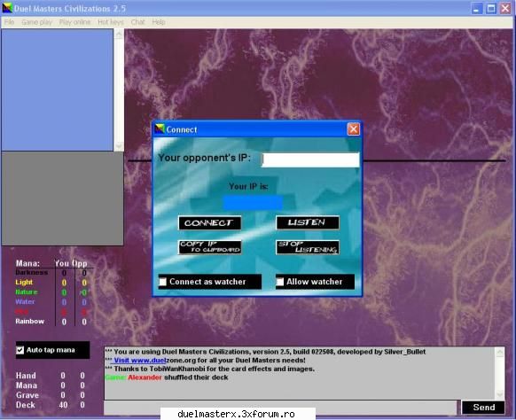
Task: Click the LISTEN button
Action: (x=308, y=222)
